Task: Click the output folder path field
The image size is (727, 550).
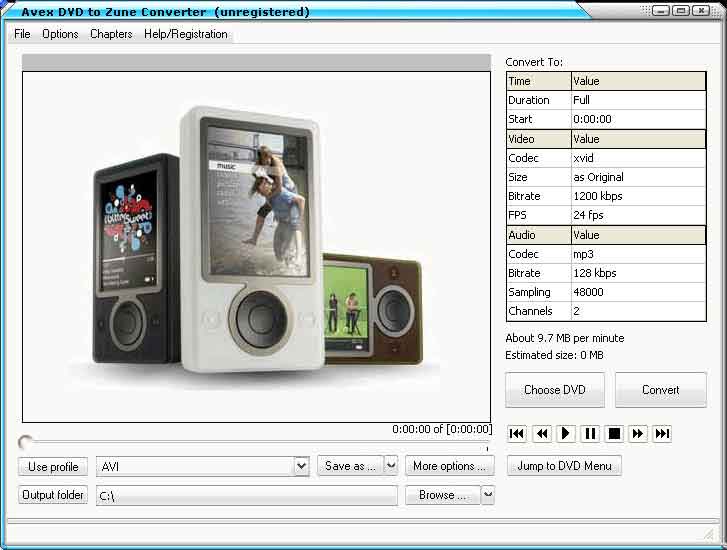Action: [246, 496]
